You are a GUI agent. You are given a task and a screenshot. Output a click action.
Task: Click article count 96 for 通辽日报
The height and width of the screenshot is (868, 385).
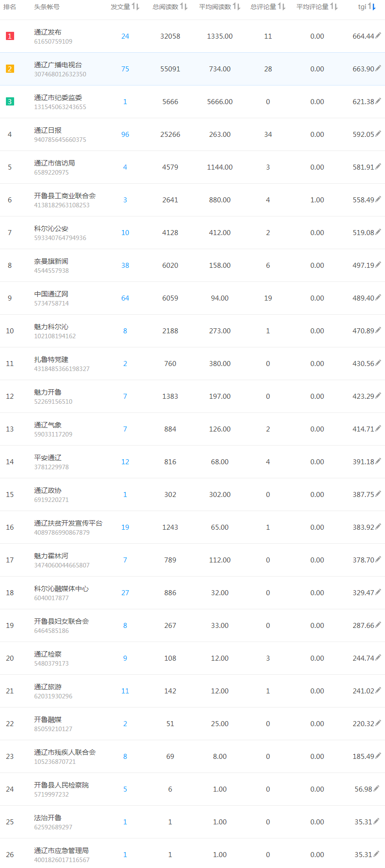tap(125, 135)
